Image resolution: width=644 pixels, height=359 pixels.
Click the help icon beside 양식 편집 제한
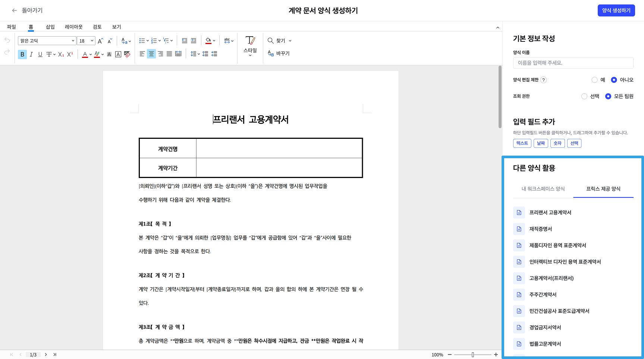[543, 80]
